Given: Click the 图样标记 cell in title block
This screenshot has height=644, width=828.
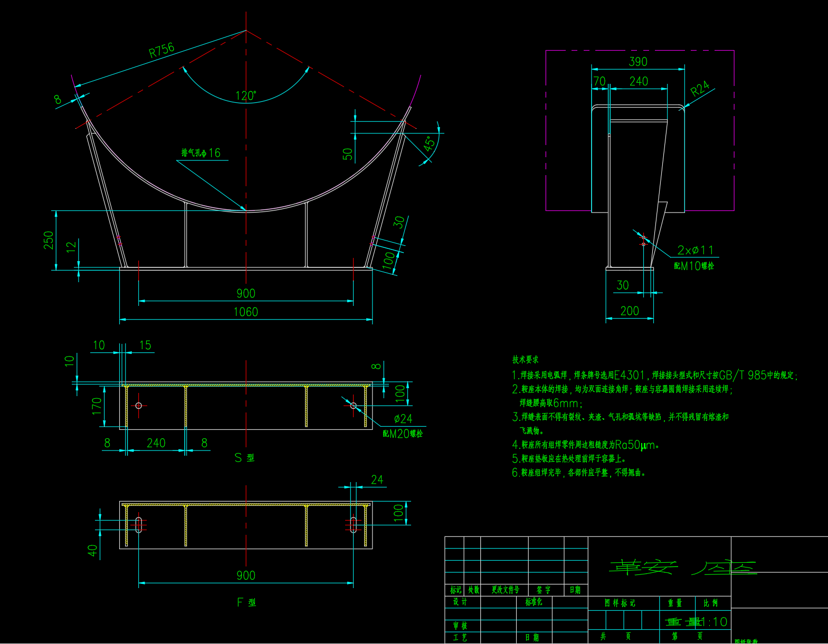Looking at the screenshot, I should point(620,603).
